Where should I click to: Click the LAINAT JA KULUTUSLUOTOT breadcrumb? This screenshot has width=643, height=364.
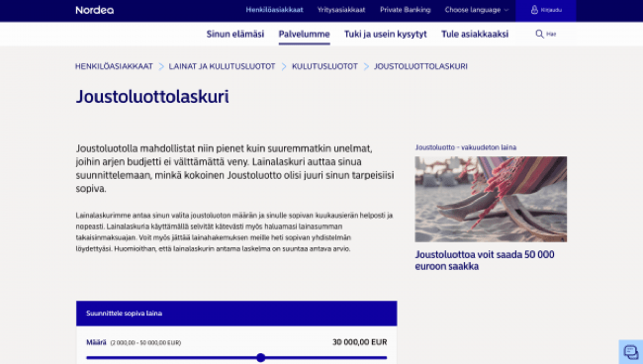[x=222, y=66]
